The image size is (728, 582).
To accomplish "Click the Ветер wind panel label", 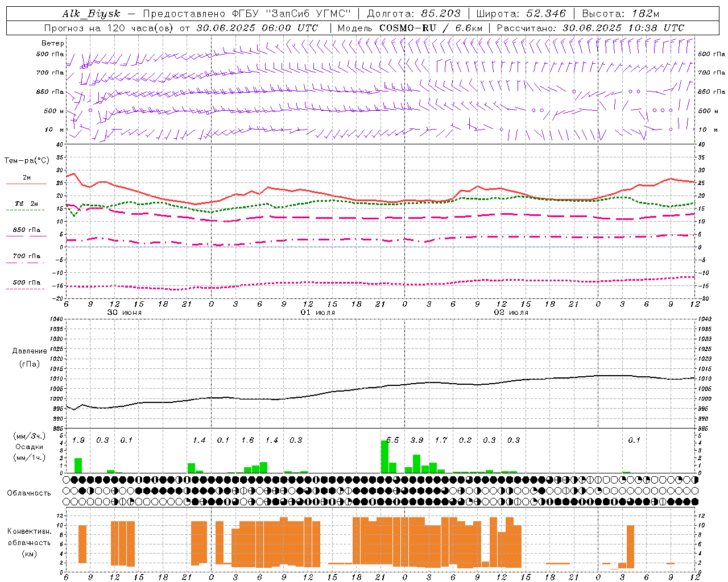I will click(x=53, y=43).
